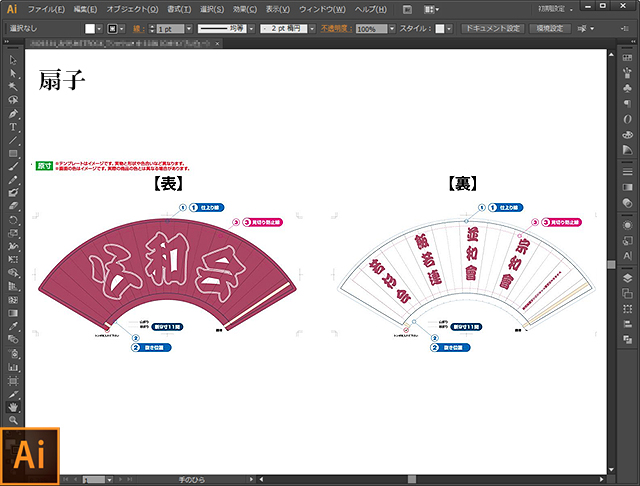This screenshot has width=640, height=486.
Task: Select the Pen tool
Action: pyautogui.click(x=13, y=114)
